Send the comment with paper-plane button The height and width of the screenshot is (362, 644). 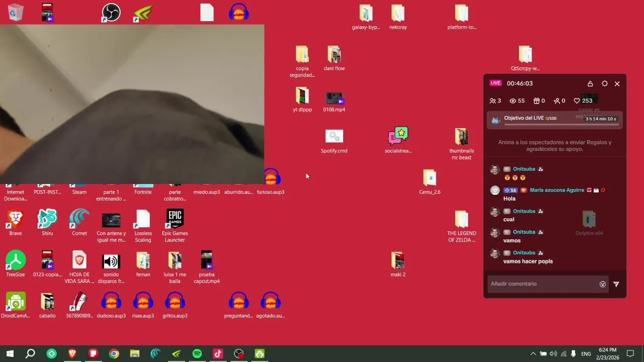616,284
